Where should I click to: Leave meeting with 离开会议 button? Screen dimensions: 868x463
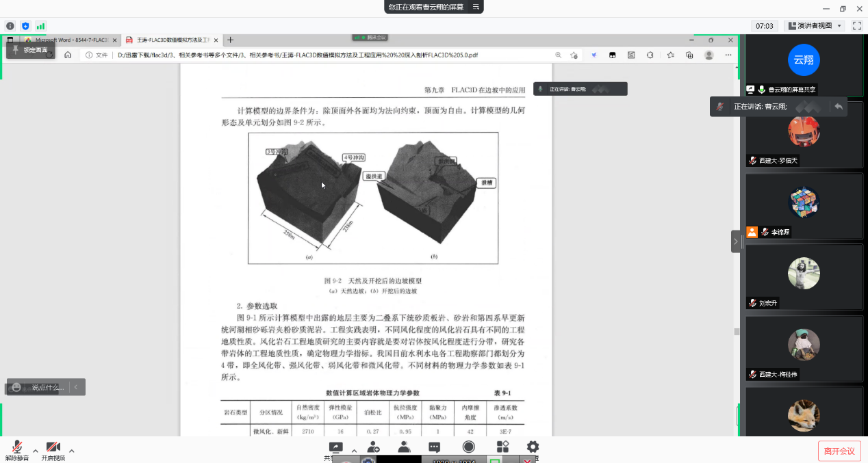(839, 451)
